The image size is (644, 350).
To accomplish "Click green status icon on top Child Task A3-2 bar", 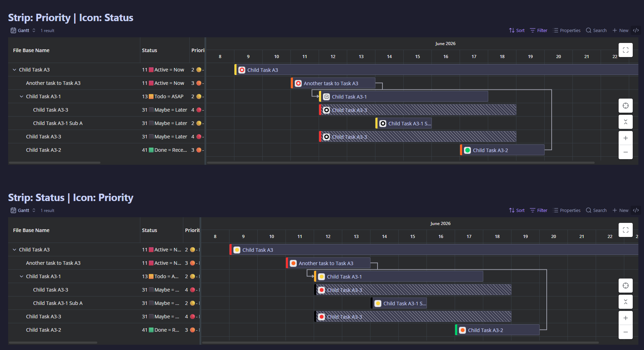I will [467, 150].
